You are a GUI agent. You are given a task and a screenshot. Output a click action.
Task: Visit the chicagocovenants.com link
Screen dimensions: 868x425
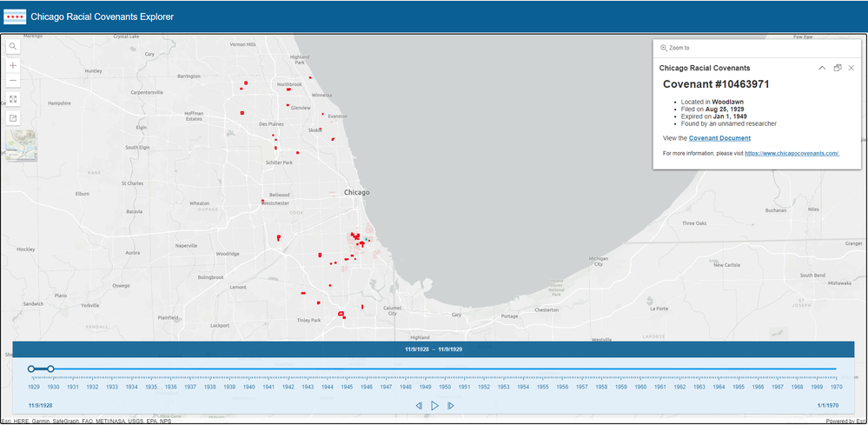(792, 153)
